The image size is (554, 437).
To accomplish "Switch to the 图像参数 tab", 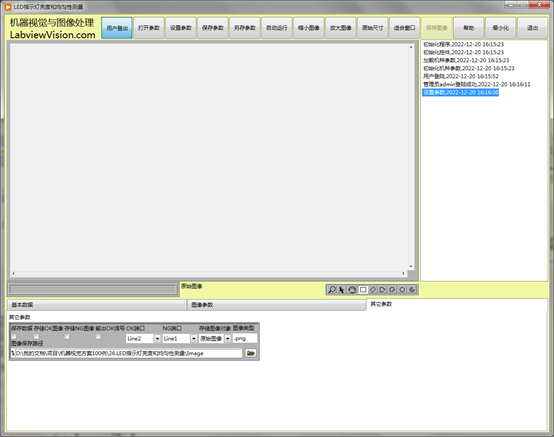I will click(x=277, y=305).
